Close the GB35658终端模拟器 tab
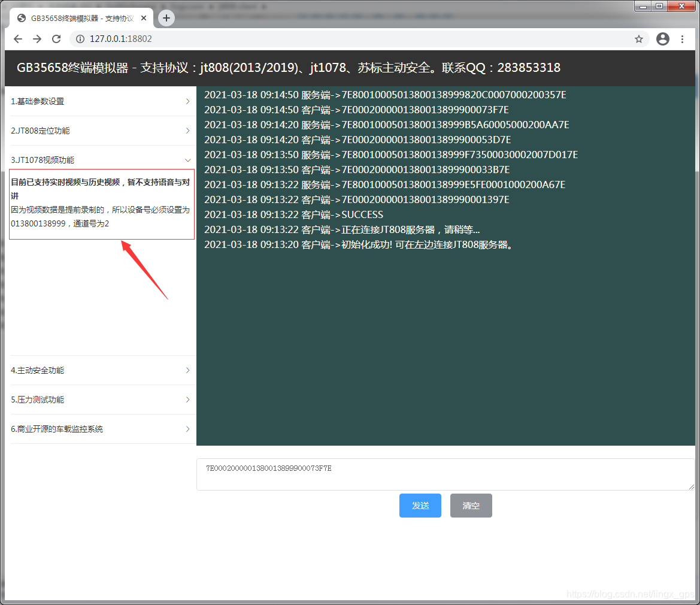This screenshot has width=700, height=605. coord(144,19)
